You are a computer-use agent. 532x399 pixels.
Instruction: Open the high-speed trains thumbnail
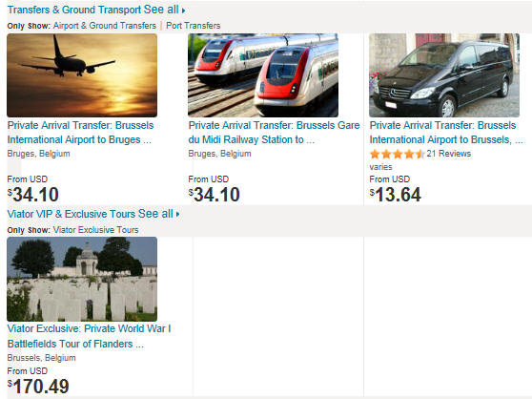tap(263, 75)
